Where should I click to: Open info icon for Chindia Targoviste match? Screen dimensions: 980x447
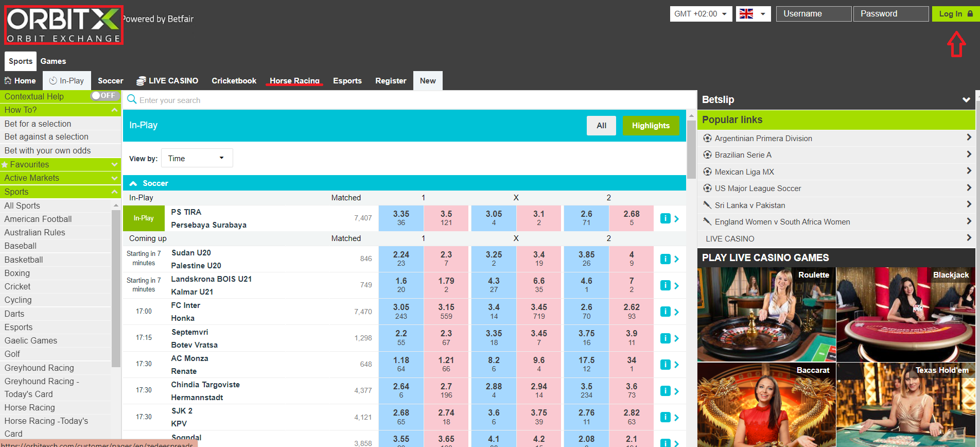(665, 391)
